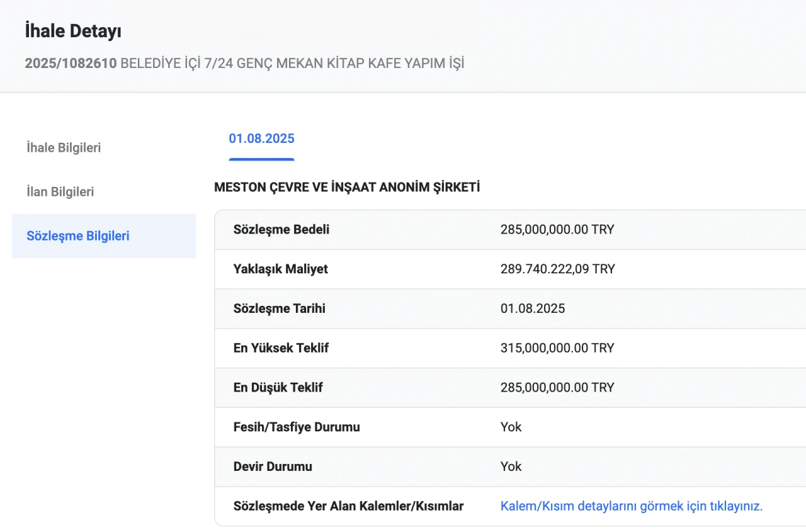Viewport: 806px width, 532px height.
Task: Click the Sözleşme Tarihi row label
Action: pyautogui.click(x=279, y=309)
